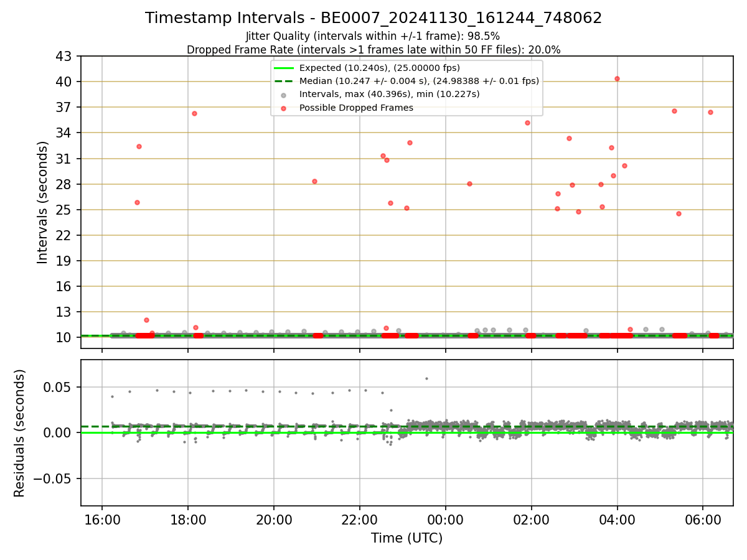Select the "Jitter Quality" 98.5% subtitle line
747x560 pixels.
373,36
